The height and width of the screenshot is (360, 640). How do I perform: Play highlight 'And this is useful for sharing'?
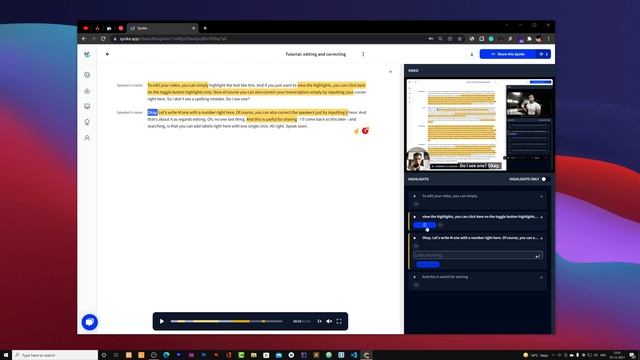pos(415,277)
